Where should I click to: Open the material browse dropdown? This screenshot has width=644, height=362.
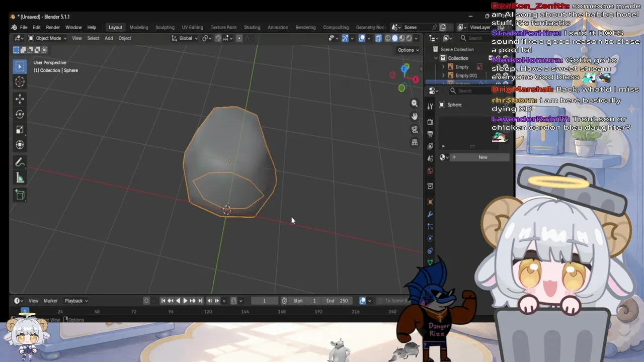pyautogui.click(x=443, y=157)
